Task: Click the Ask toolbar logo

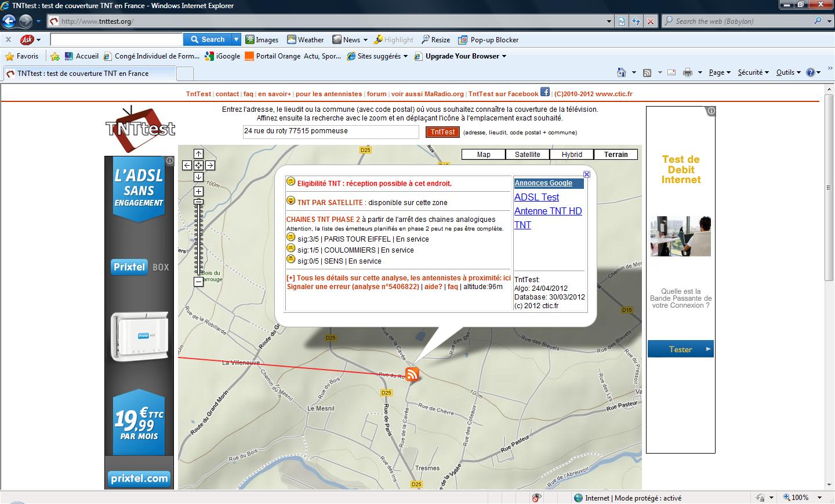Action: click(x=27, y=39)
